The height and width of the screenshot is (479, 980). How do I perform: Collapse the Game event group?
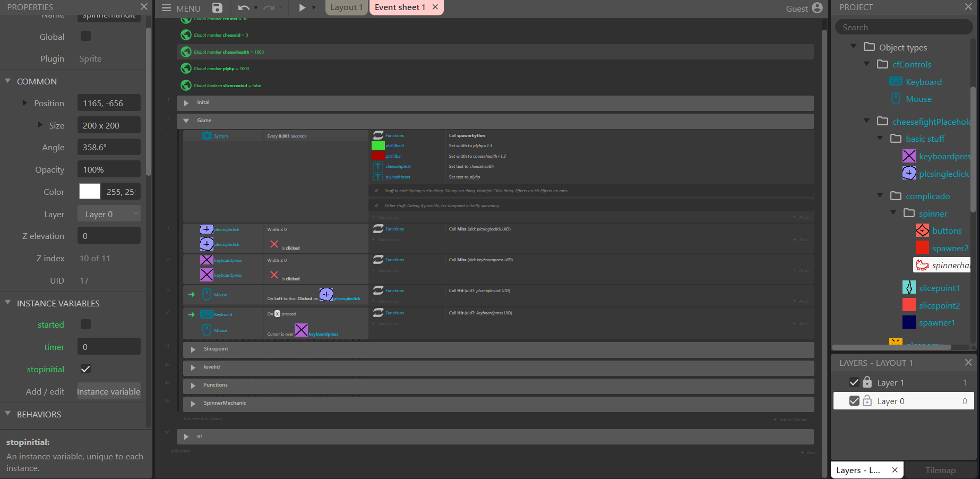(x=186, y=121)
